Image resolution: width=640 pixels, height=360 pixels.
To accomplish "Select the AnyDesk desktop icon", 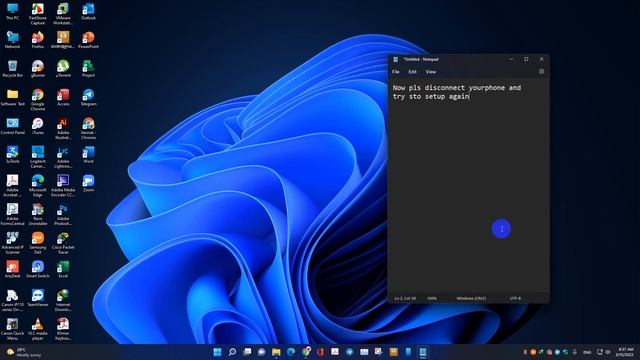I will point(13,269).
